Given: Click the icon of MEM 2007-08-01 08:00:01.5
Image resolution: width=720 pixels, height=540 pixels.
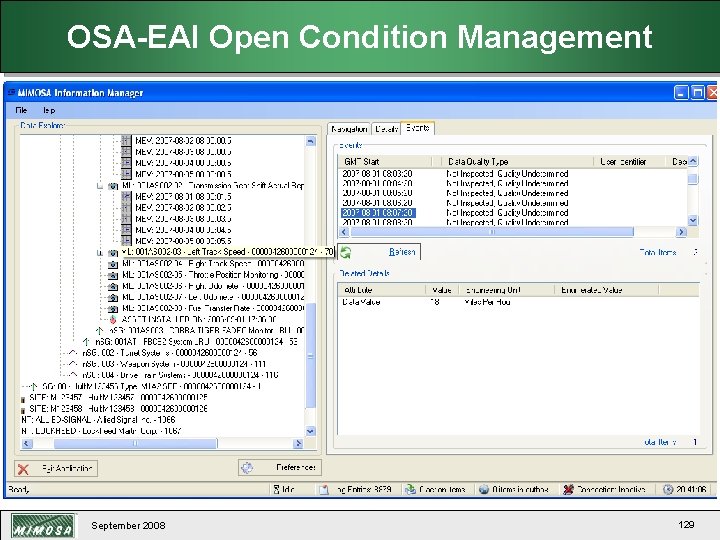Looking at the screenshot, I should coord(126,197).
